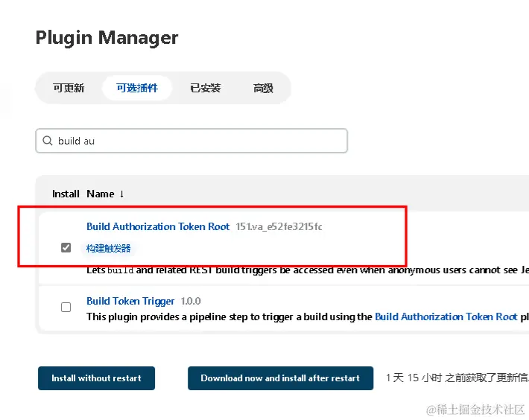Click the Name column header

pyautogui.click(x=100, y=194)
